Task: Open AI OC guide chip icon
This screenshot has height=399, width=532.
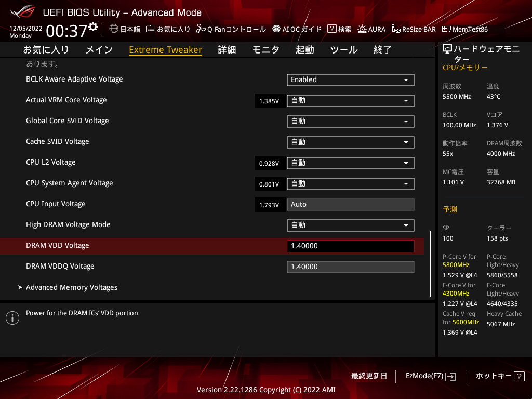Action: point(276,29)
